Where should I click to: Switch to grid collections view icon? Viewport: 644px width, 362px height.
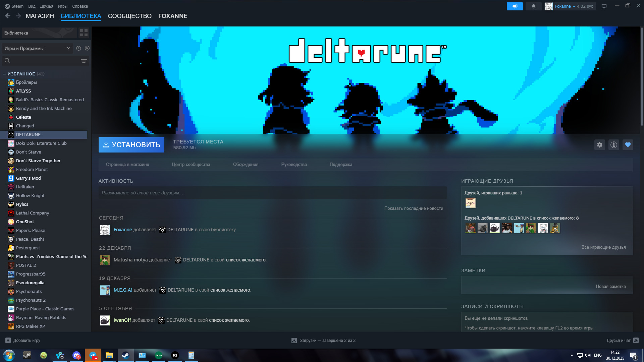tap(84, 33)
